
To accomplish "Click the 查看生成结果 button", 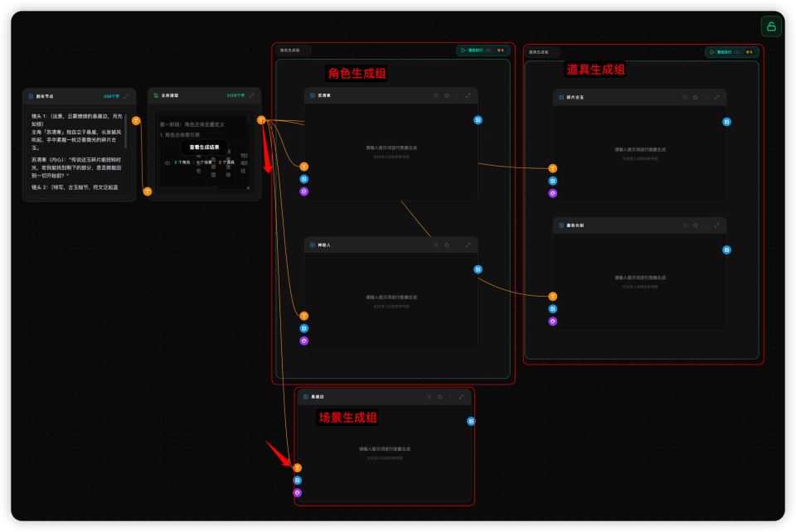I will (x=205, y=147).
